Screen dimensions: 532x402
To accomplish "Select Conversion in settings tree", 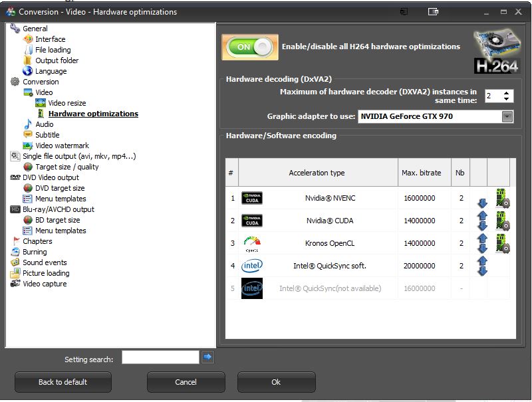I will pyautogui.click(x=41, y=82).
